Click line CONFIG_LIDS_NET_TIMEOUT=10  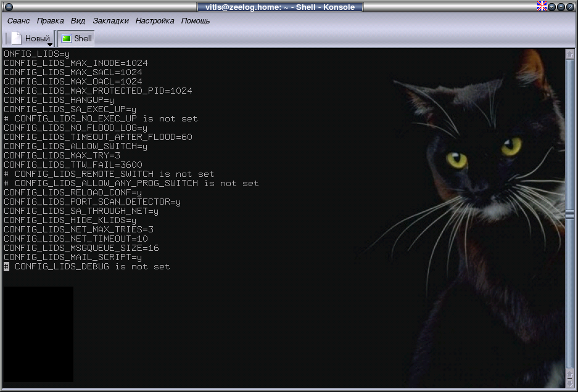click(76, 239)
